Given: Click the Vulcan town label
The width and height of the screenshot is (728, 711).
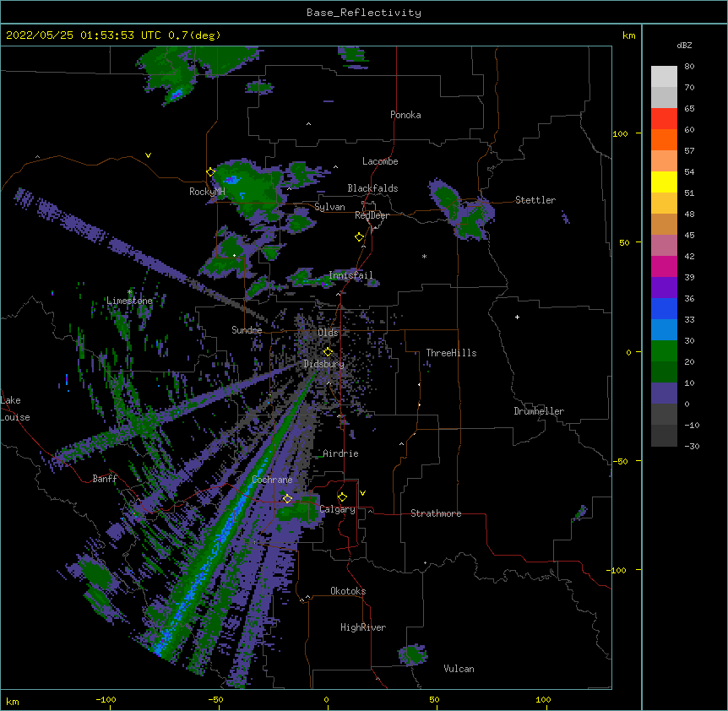Looking at the screenshot, I should point(459,669).
